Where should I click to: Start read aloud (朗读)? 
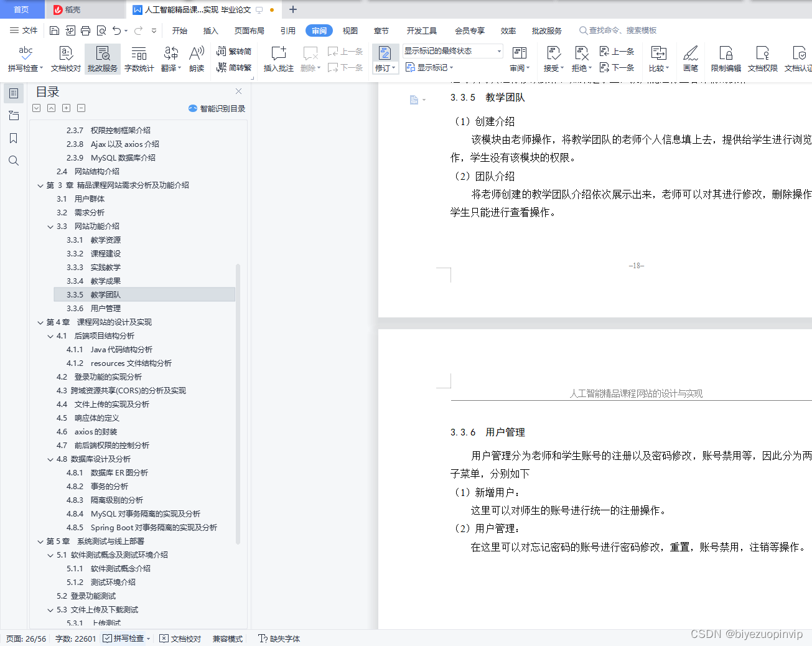[197, 59]
